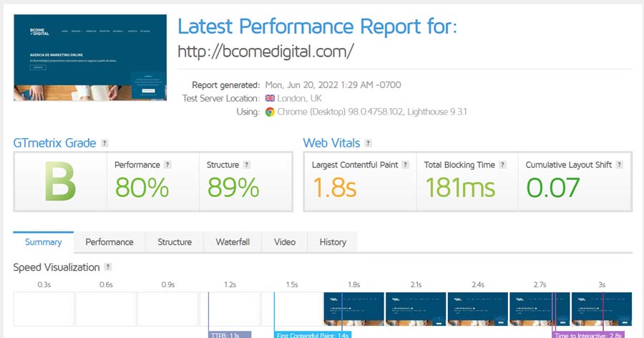Open Largest Contentful Paint help icon
The width and height of the screenshot is (644, 338).
click(x=406, y=165)
